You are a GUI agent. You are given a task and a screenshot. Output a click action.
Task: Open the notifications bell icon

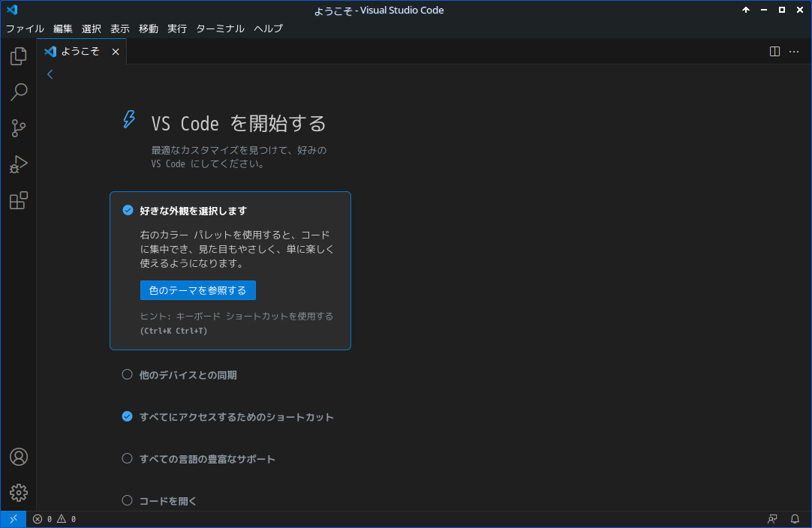click(x=795, y=519)
